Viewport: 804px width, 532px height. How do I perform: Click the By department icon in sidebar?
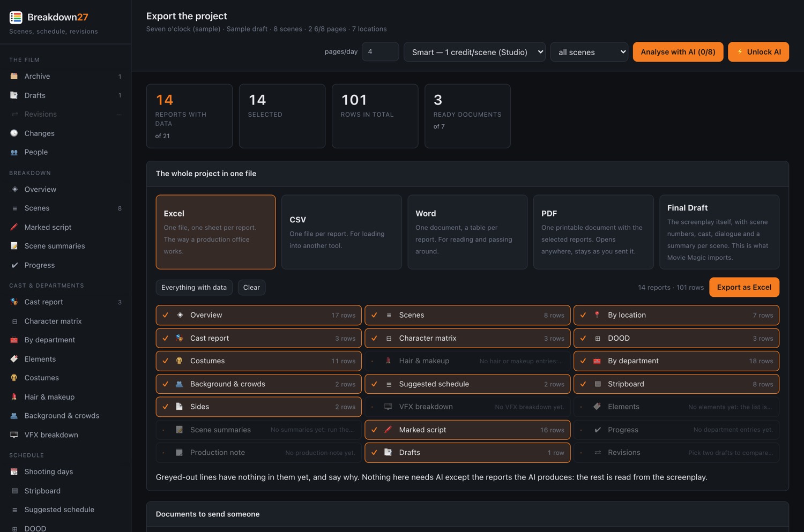tap(14, 340)
